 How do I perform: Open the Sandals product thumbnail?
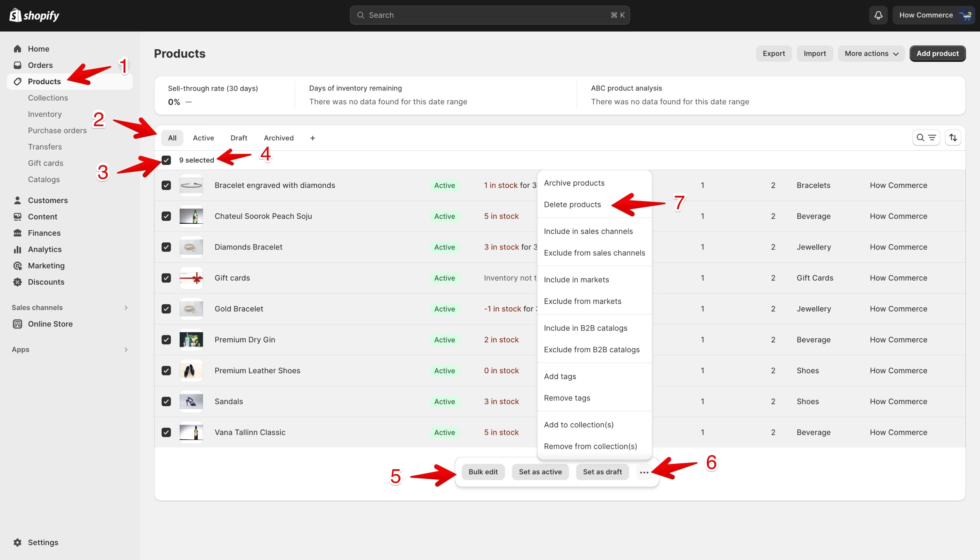[x=191, y=402]
